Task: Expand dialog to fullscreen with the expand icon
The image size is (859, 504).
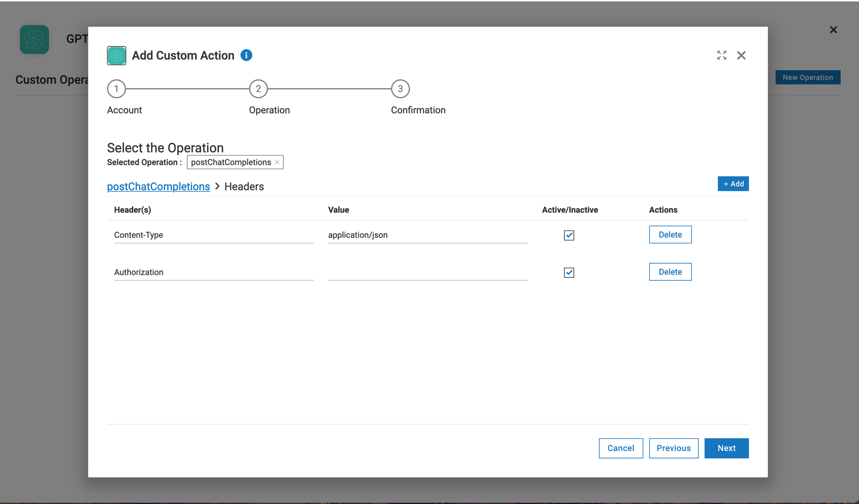Action: coord(722,55)
